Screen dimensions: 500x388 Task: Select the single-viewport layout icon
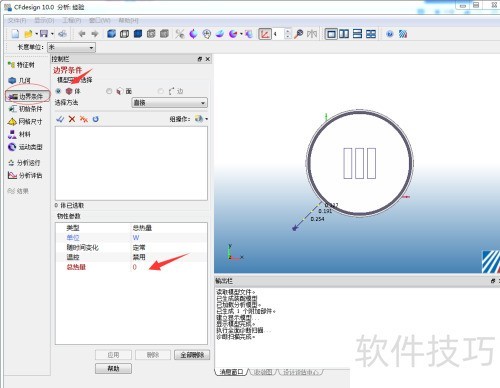pyautogui.click(x=331, y=34)
